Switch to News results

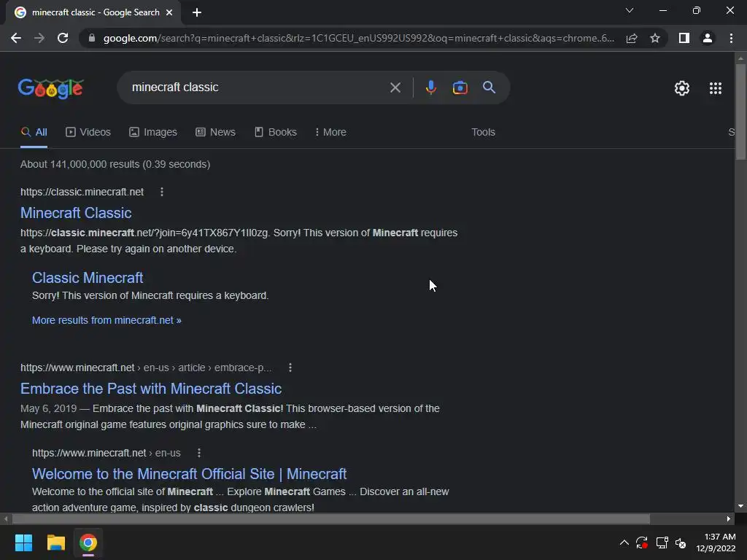click(x=215, y=133)
